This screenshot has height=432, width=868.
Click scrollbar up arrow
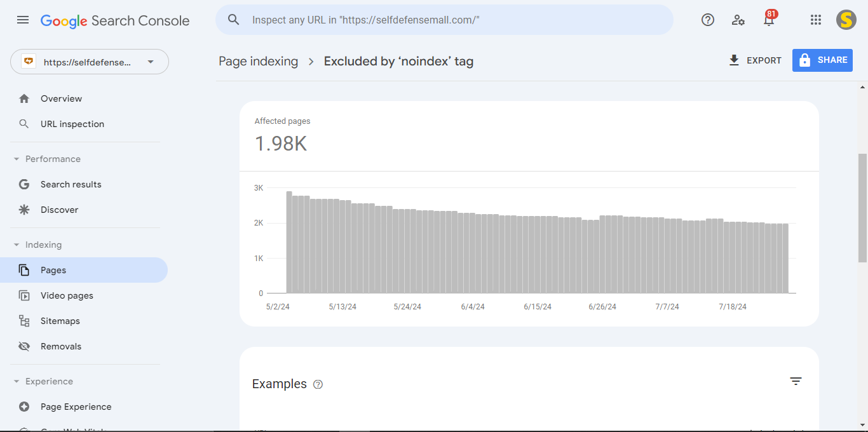pos(862,87)
